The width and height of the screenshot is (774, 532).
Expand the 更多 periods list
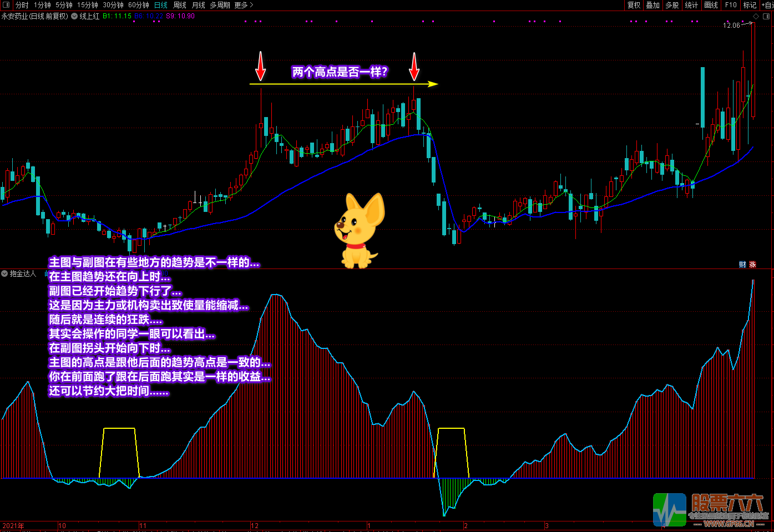coord(244,5)
